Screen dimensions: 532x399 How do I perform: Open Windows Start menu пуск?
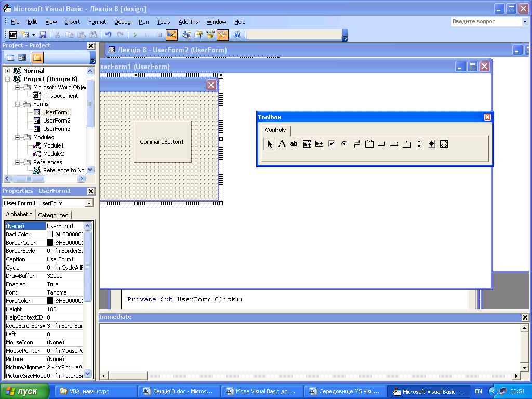(x=24, y=391)
